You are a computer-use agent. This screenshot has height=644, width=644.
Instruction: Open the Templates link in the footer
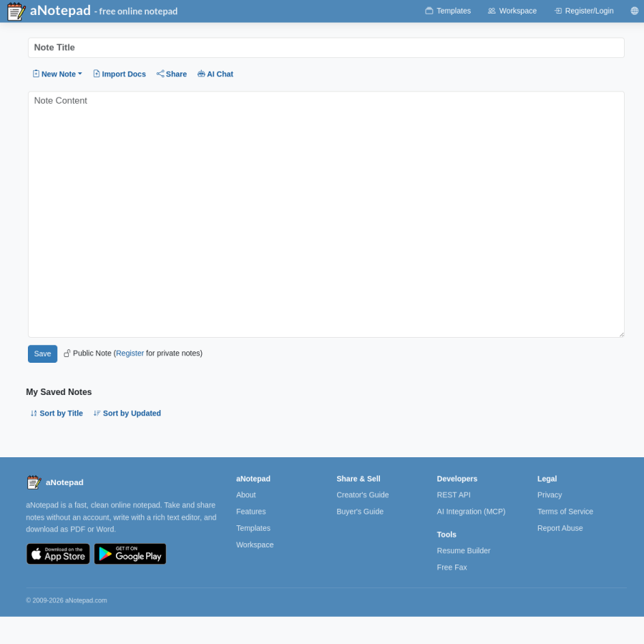tap(253, 528)
